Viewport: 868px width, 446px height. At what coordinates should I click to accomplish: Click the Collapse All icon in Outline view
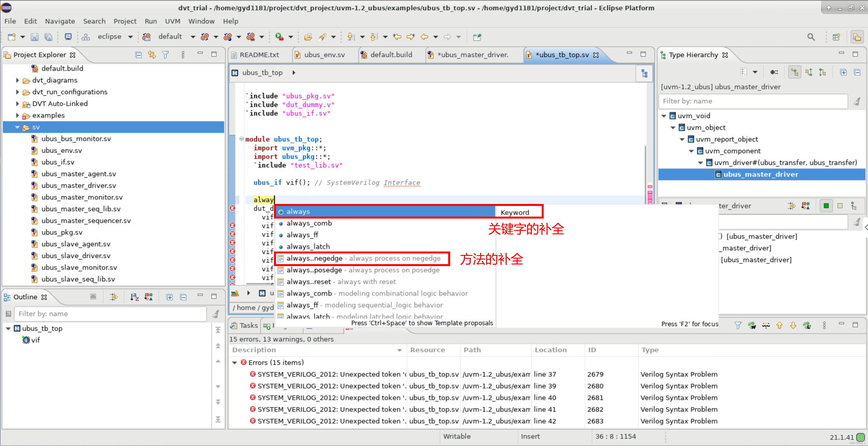click(183, 297)
